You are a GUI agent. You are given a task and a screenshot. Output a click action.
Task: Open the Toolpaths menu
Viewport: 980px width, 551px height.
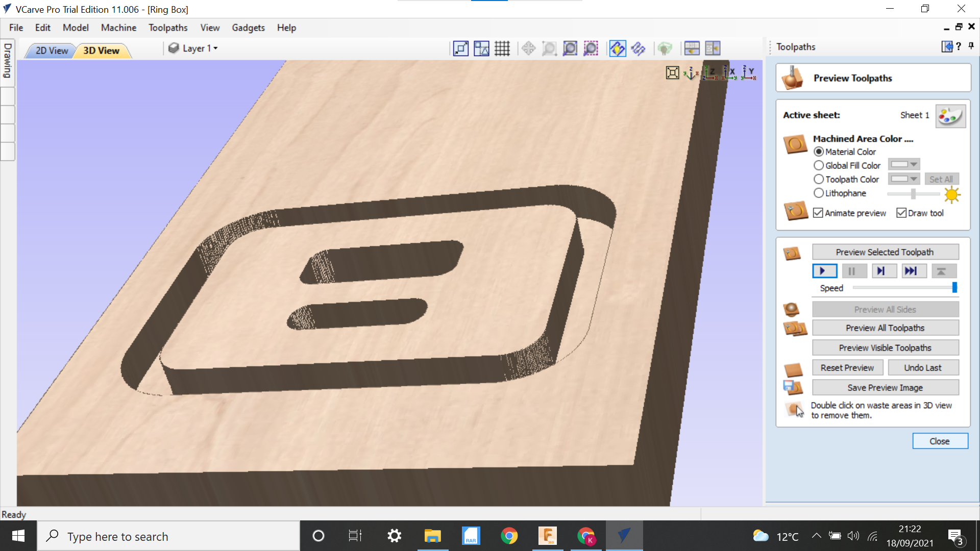168,28
